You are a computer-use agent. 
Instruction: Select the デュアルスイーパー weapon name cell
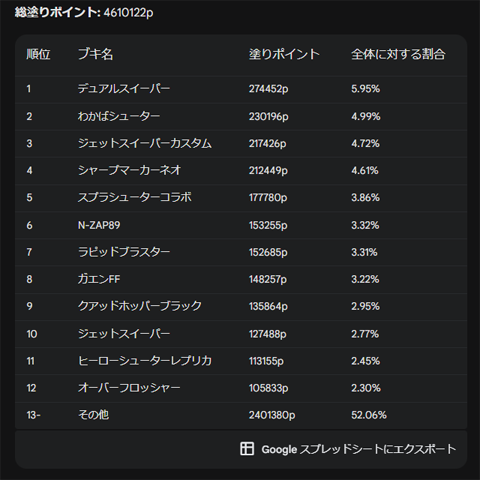click(124, 89)
